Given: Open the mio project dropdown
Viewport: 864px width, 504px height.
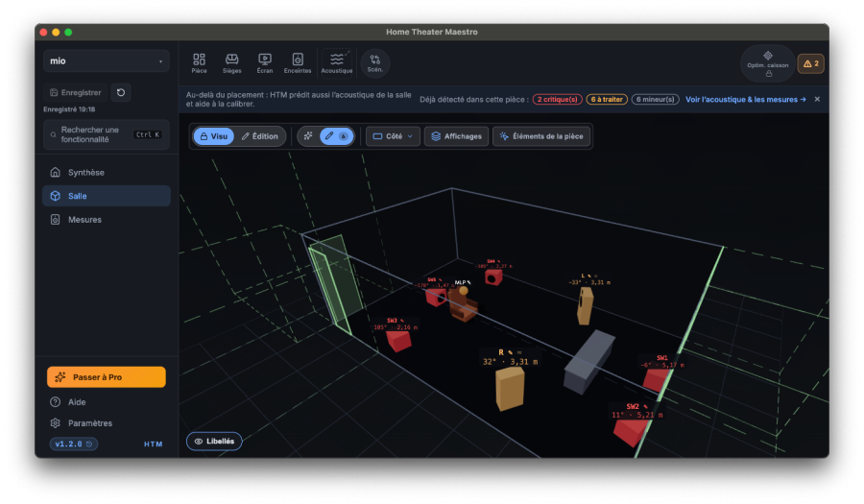Looking at the screenshot, I should click(107, 61).
